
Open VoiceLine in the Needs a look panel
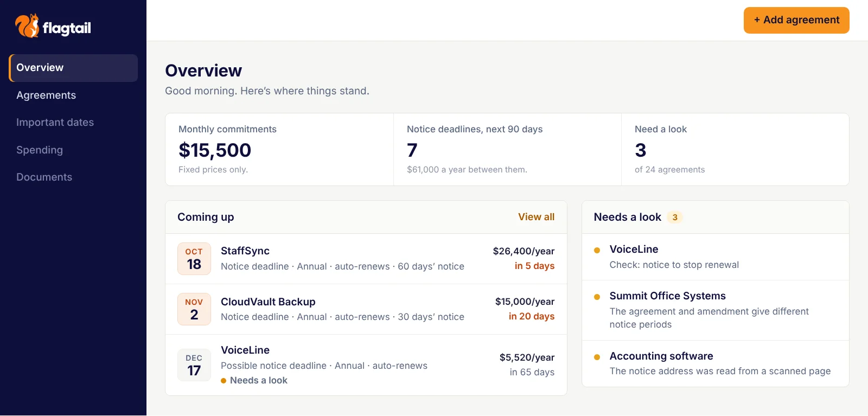click(x=716, y=257)
